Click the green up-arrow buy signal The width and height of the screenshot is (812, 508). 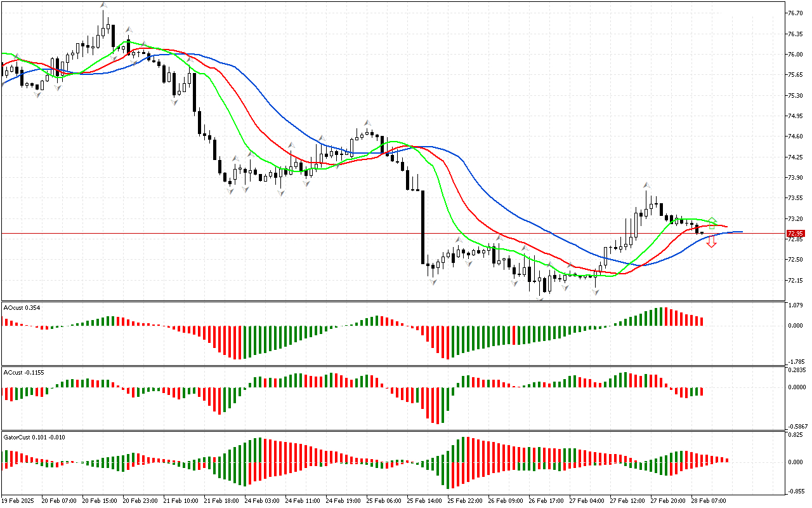tap(712, 222)
